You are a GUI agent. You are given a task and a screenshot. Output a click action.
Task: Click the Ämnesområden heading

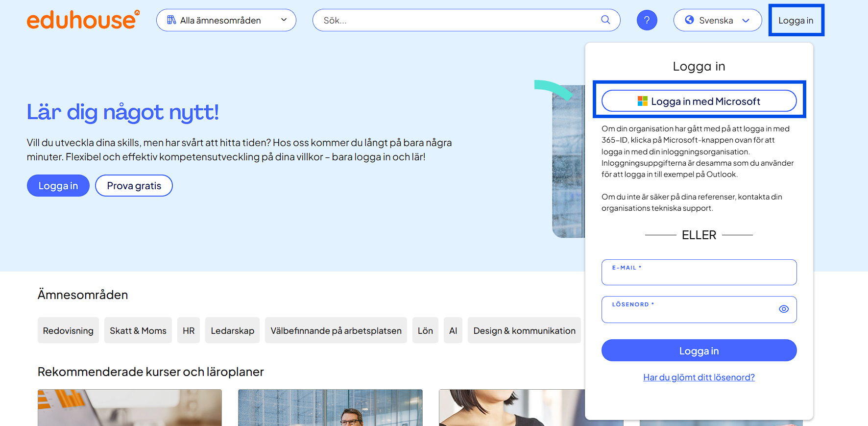(x=83, y=295)
